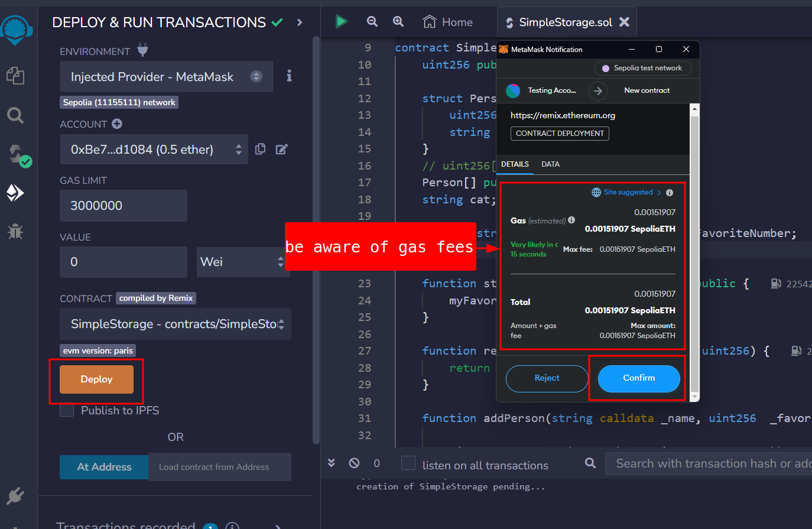Image resolution: width=812 pixels, height=529 pixels.
Task: Click the New contract label in MetaMask
Action: tap(647, 90)
